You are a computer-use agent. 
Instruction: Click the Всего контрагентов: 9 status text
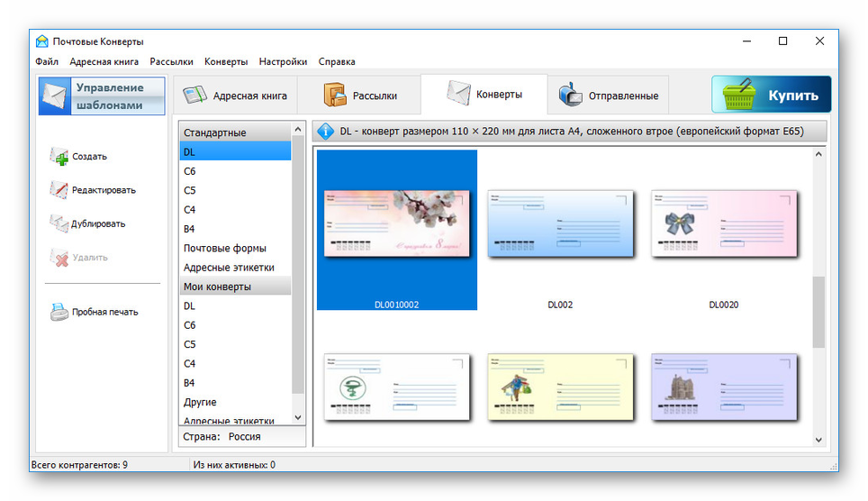tap(79, 465)
